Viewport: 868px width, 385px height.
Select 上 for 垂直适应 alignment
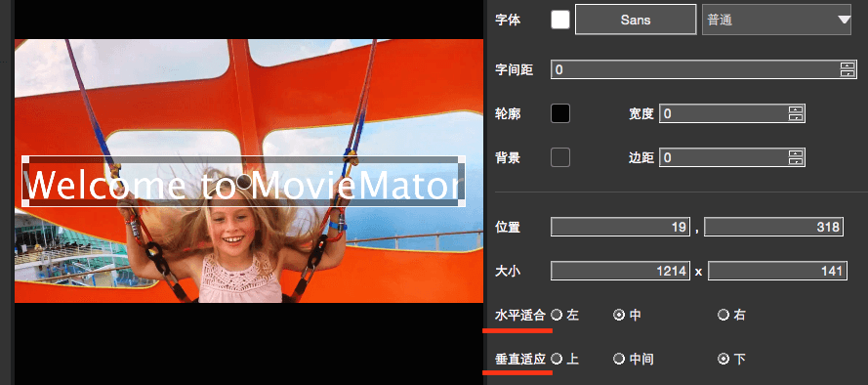(557, 359)
